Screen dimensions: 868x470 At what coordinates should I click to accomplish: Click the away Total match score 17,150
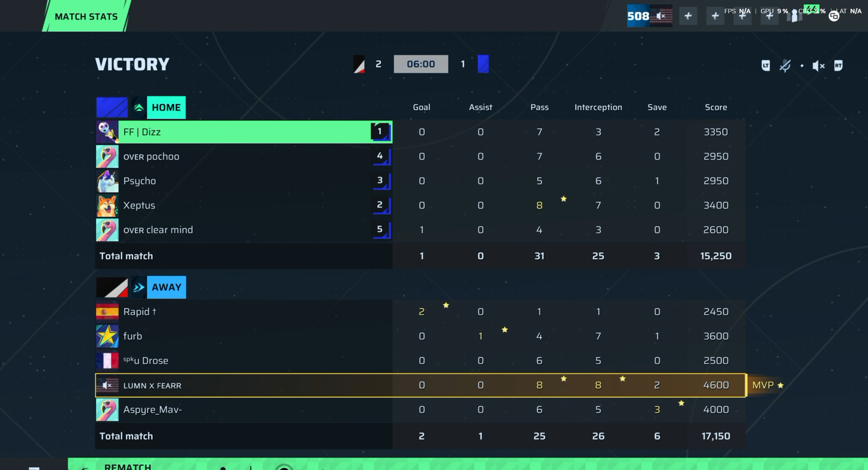click(x=716, y=436)
